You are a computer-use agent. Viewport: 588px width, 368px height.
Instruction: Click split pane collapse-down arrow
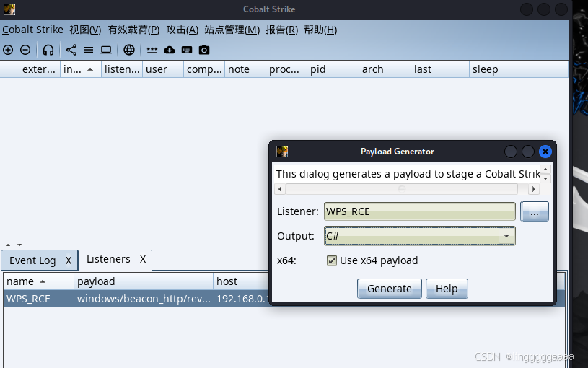(19, 245)
